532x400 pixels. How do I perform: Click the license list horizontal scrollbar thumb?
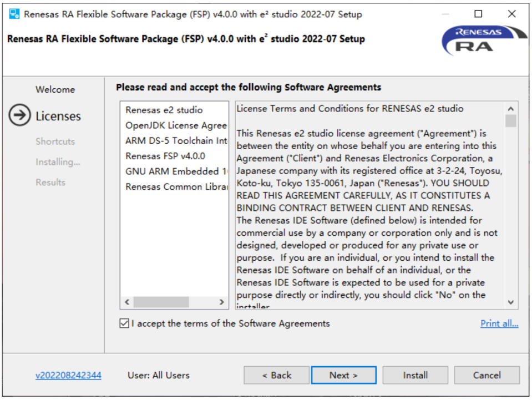click(161, 302)
